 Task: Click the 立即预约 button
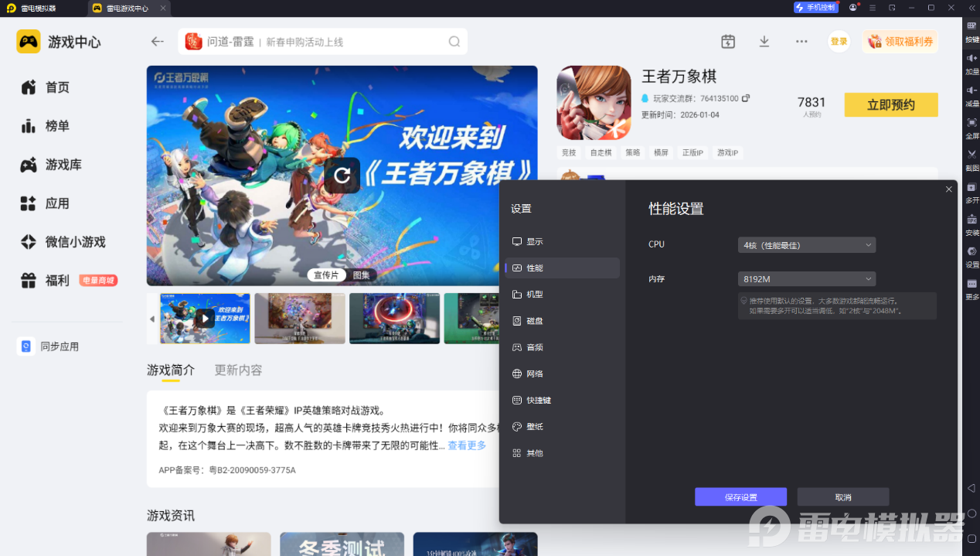click(890, 105)
